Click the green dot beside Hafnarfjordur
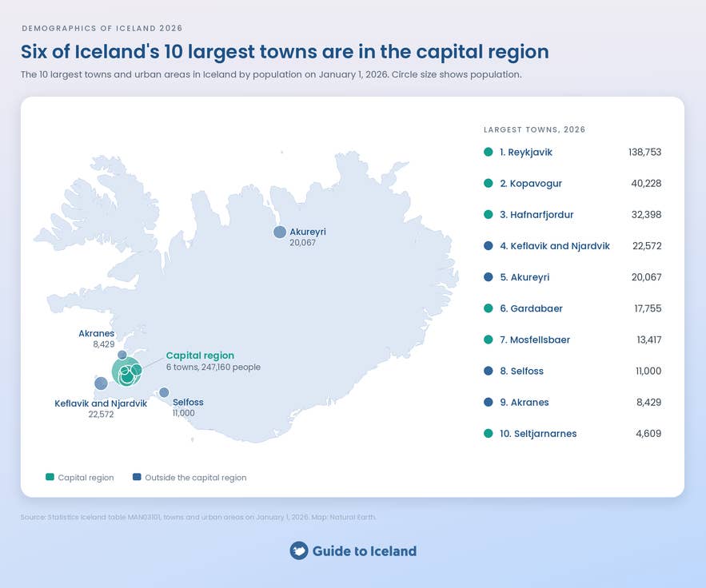 coord(488,215)
